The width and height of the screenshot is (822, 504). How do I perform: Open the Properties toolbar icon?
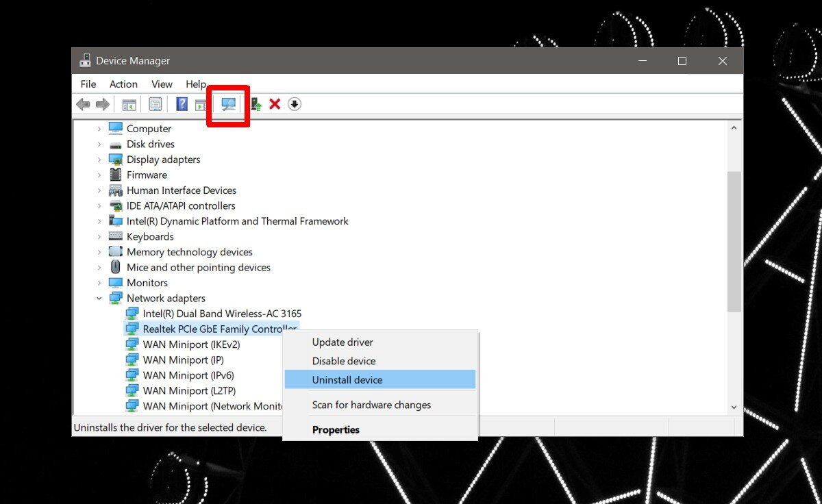(x=155, y=104)
